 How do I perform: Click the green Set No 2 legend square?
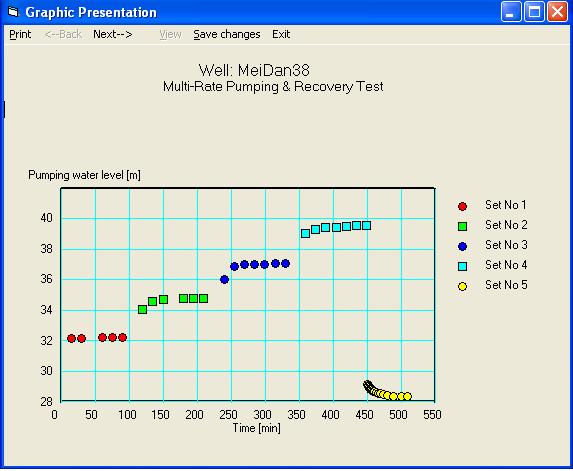tap(462, 227)
